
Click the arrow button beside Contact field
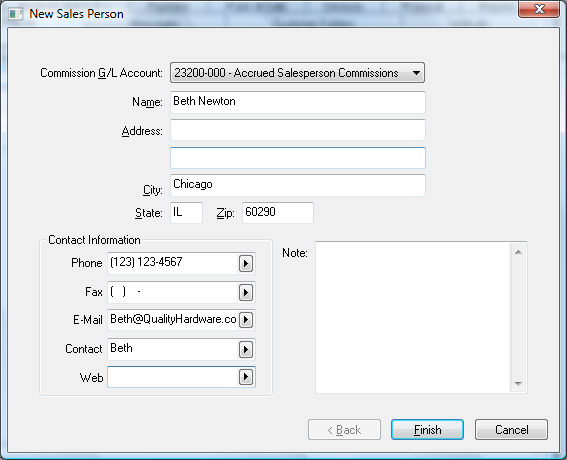tap(246, 349)
